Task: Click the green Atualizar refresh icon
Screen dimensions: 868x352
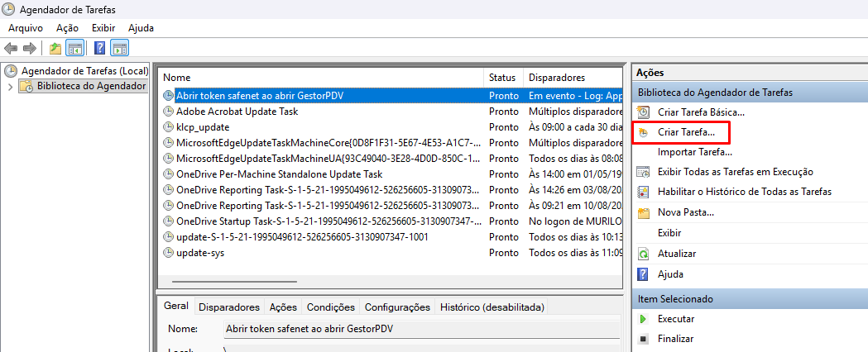Action: pos(644,254)
